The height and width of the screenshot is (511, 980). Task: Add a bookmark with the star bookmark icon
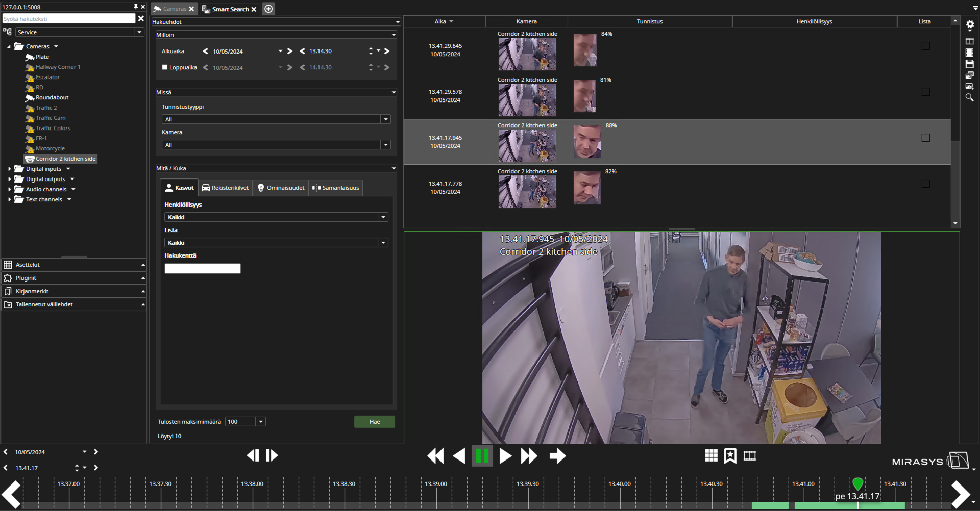730,455
